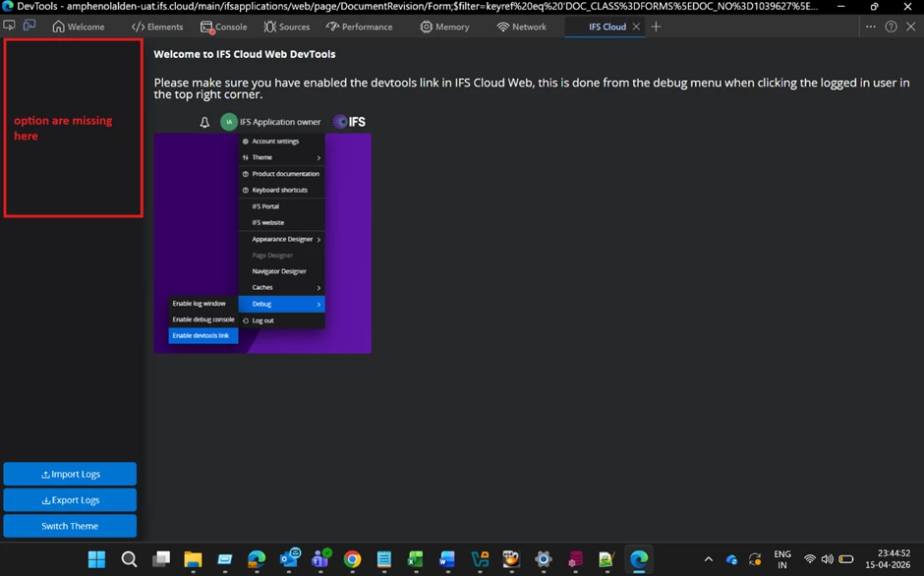Open the Settings gear app on the taskbar

(544, 559)
